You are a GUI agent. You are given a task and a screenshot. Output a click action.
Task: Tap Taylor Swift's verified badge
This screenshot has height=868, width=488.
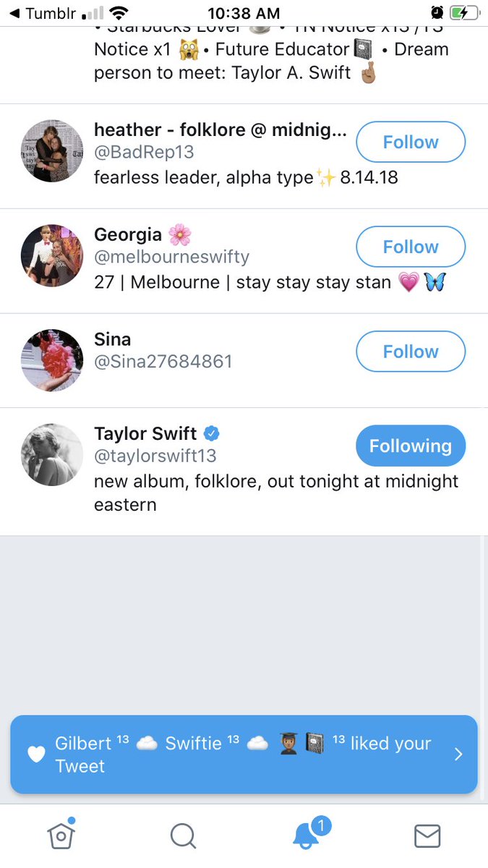[212, 434]
